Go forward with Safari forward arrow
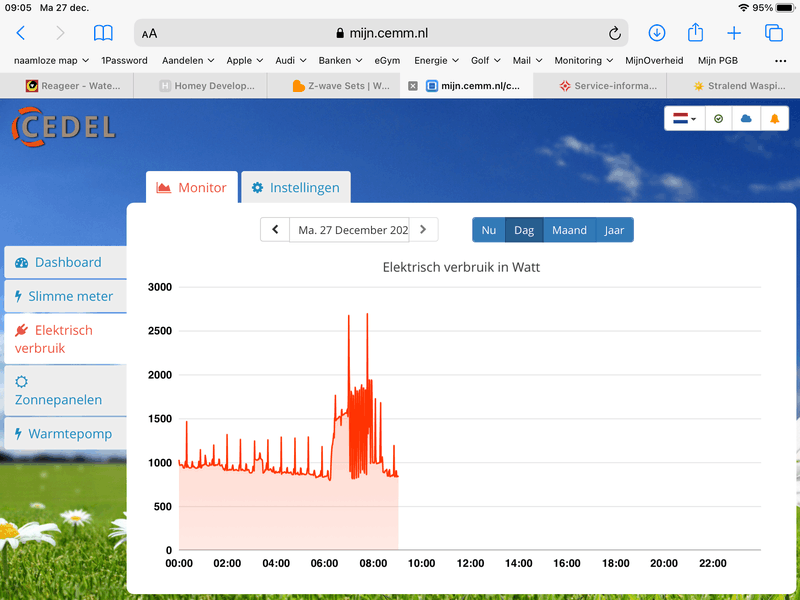 (x=60, y=33)
